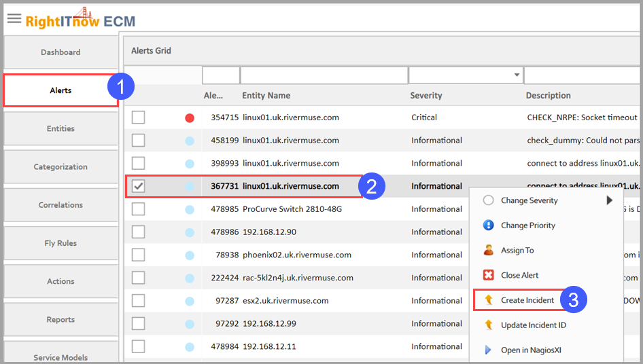Open the Service Models section
Image resolution: width=643 pixels, height=364 pixels.
point(60,352)
